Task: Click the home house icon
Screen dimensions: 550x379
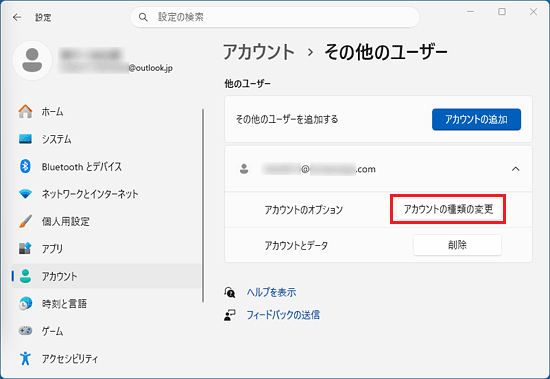Action: click(25, 112)
